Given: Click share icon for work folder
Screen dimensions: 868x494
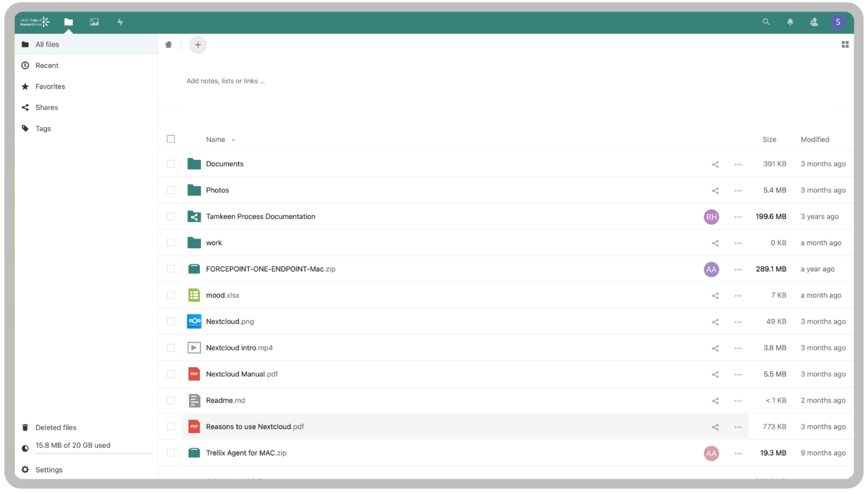Looking at the screenshot, I should [715, 243].
